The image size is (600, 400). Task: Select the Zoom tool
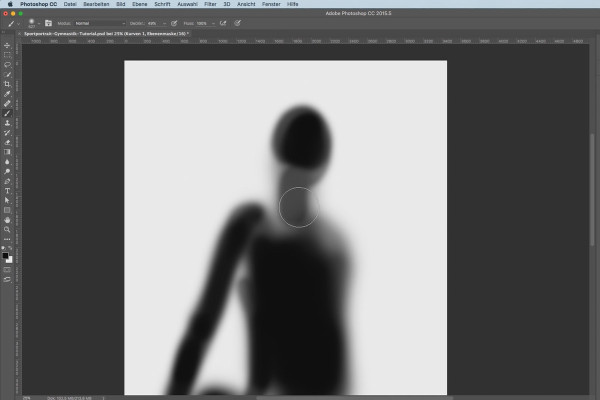[x=7, y=230]
